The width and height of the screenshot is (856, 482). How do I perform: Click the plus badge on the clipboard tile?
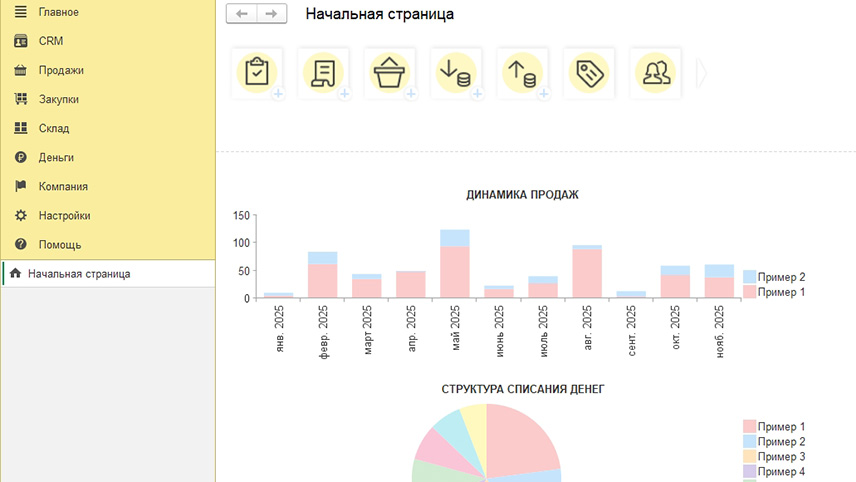[x=278, y=94]
